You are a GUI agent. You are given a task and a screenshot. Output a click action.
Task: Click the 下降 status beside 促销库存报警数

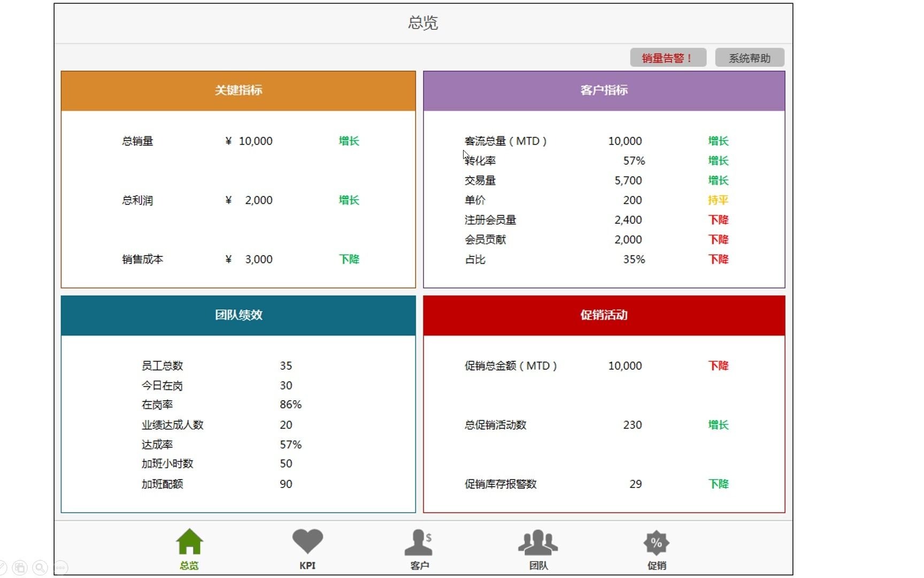point(719,484)
